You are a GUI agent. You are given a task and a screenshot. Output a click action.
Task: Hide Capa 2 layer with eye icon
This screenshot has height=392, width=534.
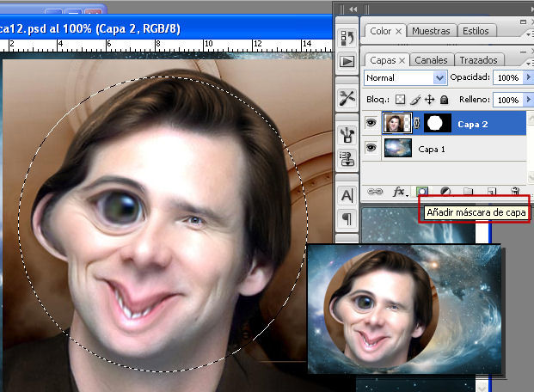click(x=371, y=123)
